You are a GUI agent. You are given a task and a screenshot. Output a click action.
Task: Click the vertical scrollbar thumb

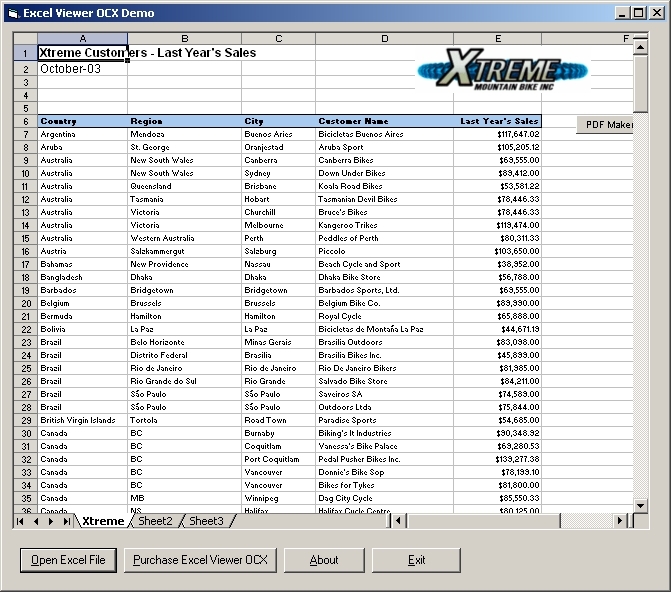click(640, 83)
